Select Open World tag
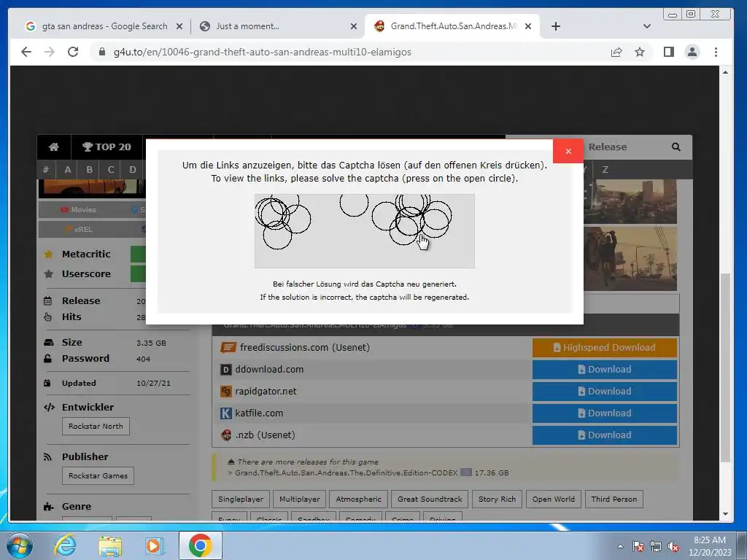This screenshot has width=747, height=560. point(554,499)
